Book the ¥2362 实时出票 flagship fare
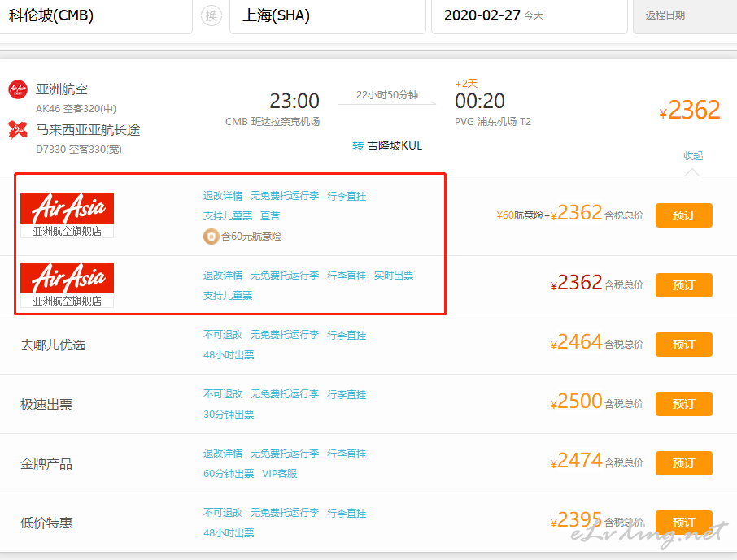The height and width of the screenshot is (560, 737). (684, 285)
